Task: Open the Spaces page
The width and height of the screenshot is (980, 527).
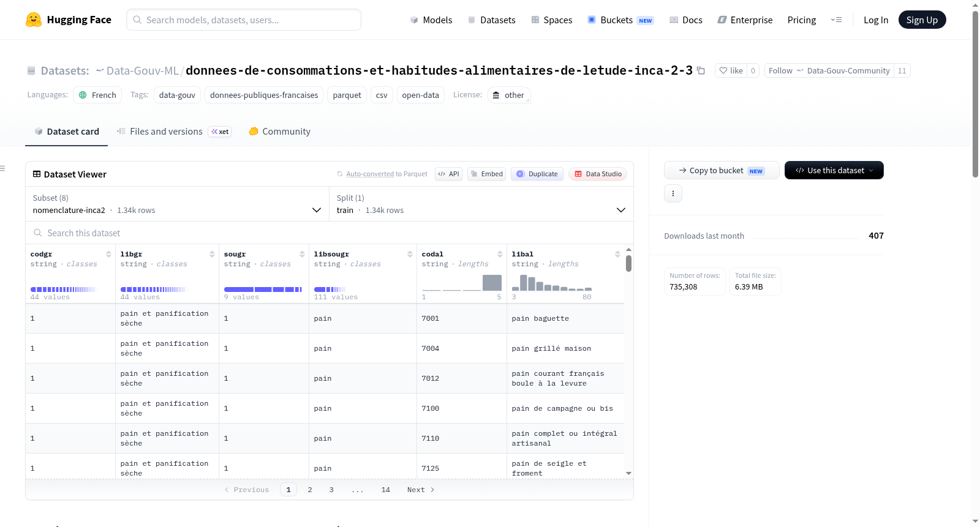Action: pyautogui.click(x=551, y=20)
